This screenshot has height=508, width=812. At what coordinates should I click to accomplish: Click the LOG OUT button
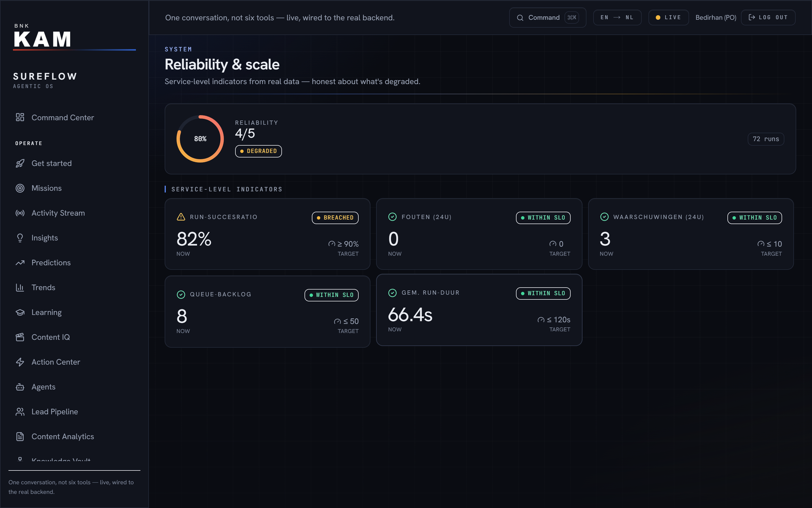pos(768,17)
